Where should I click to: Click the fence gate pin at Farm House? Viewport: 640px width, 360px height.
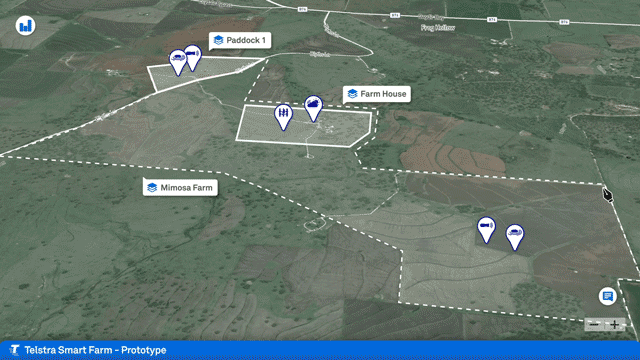[x=283, y=116]
